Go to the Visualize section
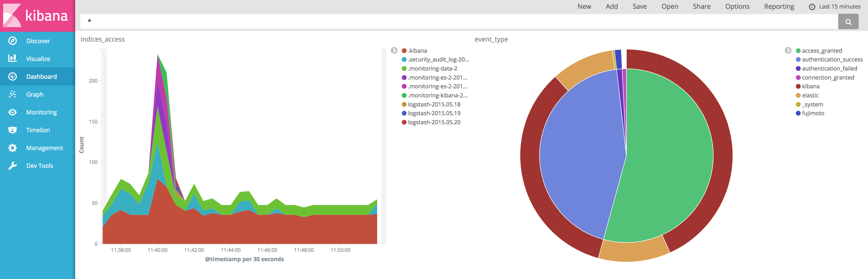The width and height of the screenshot is (868, 279). point(37,59)
